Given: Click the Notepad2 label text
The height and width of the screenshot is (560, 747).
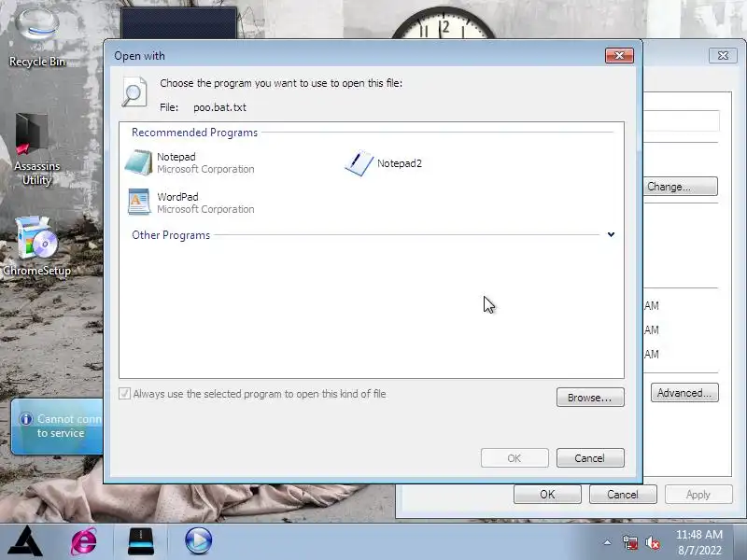Looking at the screenshot, I should (400, 162).
